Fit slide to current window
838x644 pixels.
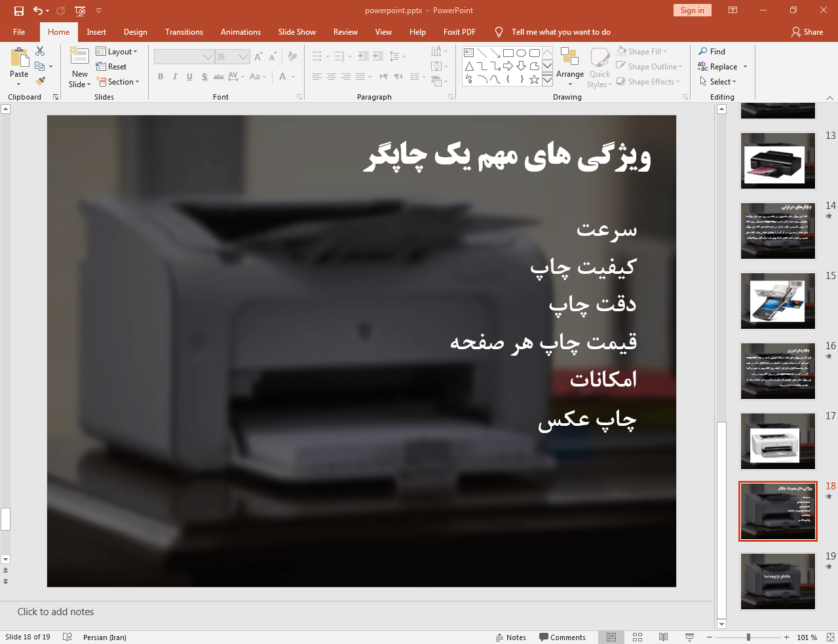tap(830, 637)
